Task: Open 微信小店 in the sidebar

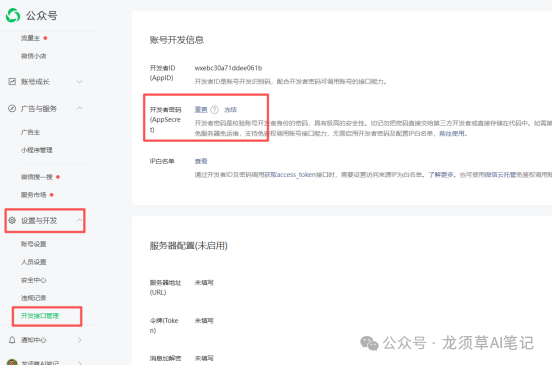Action: click(x=33, y=56)
